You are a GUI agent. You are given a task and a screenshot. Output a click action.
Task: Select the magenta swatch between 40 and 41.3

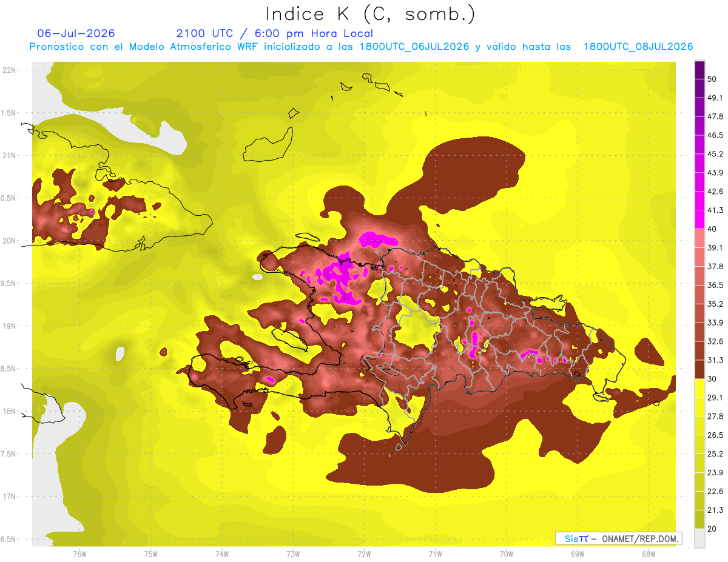coord(699,219)
